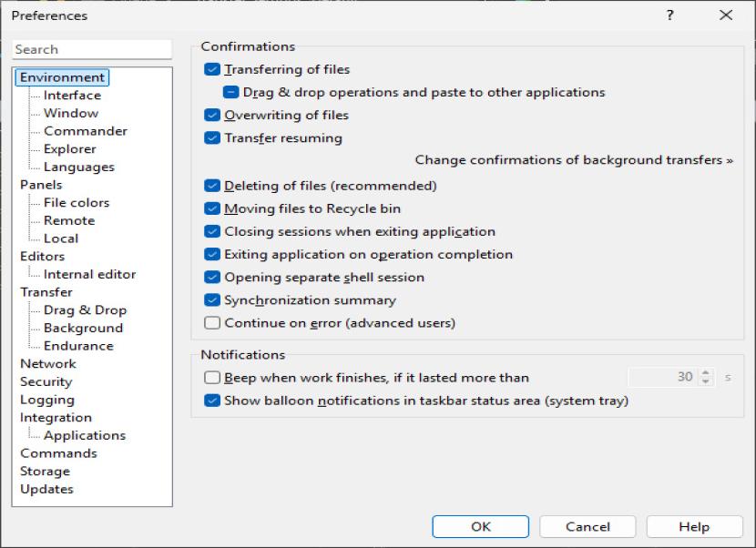Click the help question mark icon in title bar

[x=670, y=15]
